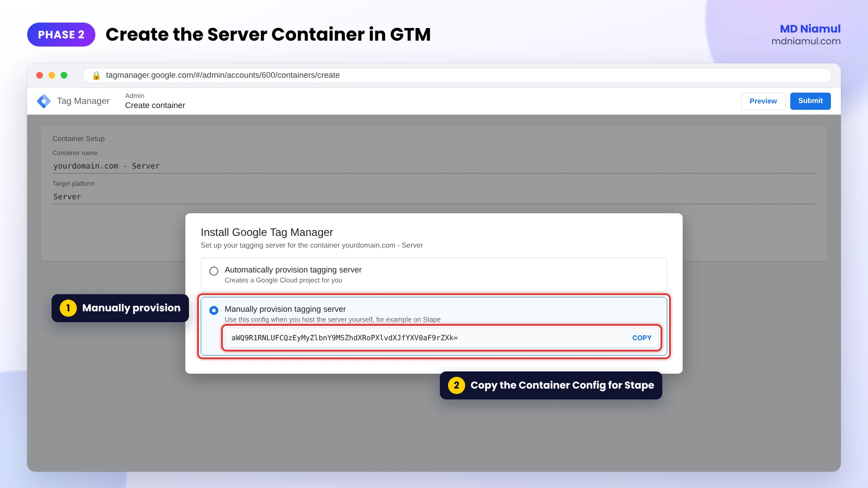Click the blue Submit button
This screenshot has height=488, width=868.
810,101
